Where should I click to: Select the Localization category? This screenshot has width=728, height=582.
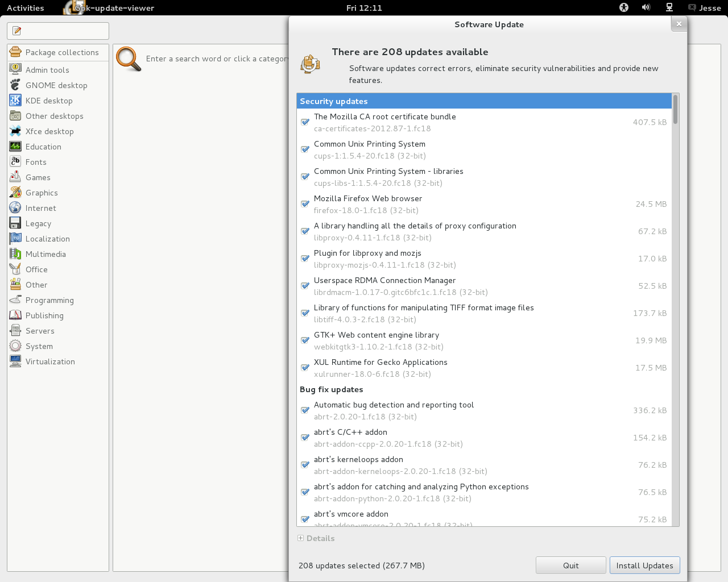(x=58, y=239)
